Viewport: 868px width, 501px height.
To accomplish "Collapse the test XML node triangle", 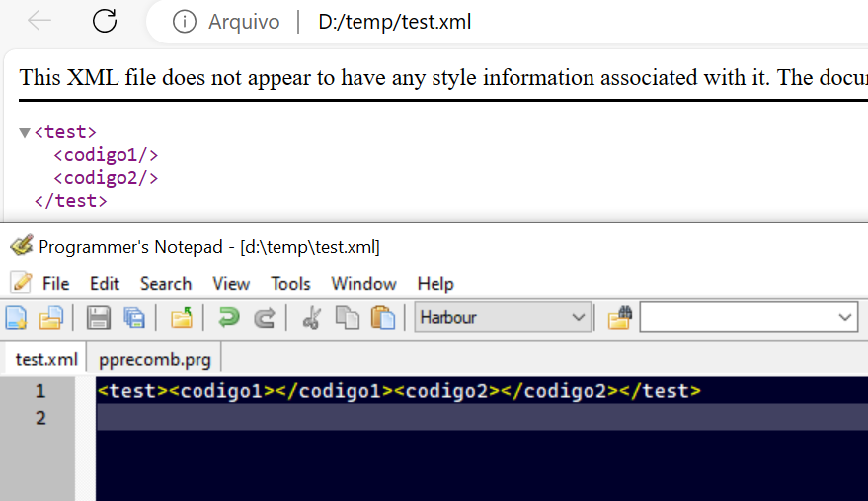I will [x=25, y=133].
